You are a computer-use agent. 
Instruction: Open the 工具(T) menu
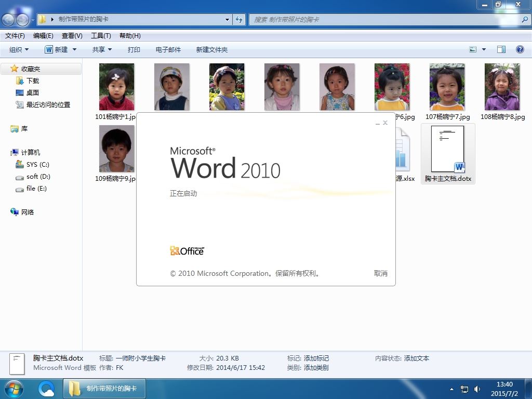tap(101, 36)
